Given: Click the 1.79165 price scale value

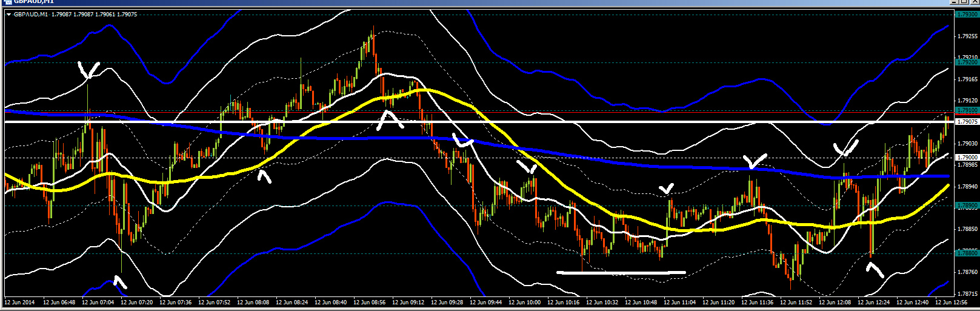Looking at the screenshot, I should (x=967, y=79).
